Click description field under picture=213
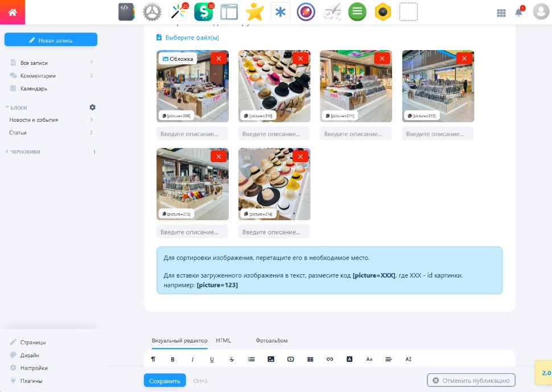 [x=192, y=232]
